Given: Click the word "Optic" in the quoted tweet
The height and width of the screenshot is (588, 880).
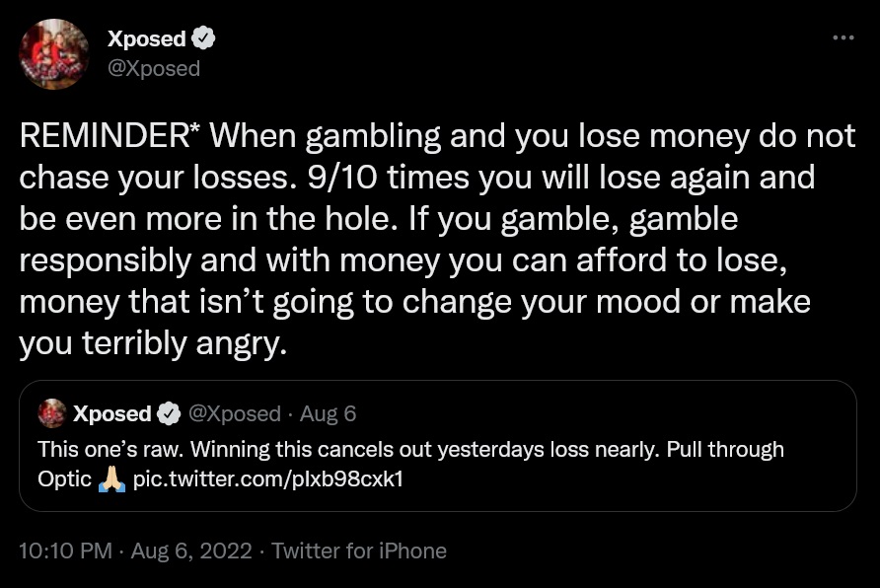Looking at the screenshot, I should (x=64, y=480).
